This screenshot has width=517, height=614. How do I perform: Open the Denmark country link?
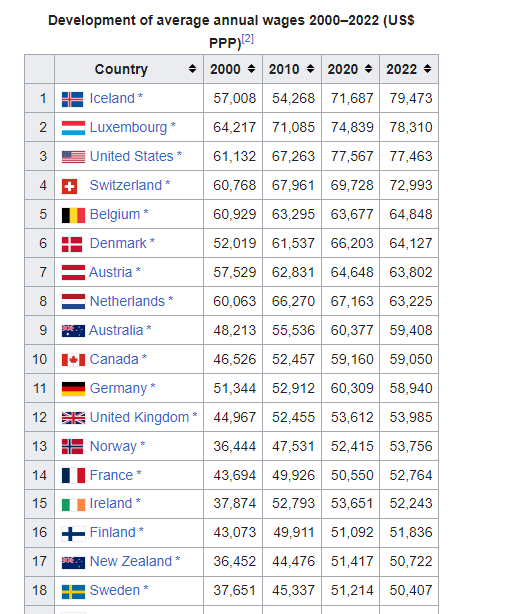pos(118,243)
